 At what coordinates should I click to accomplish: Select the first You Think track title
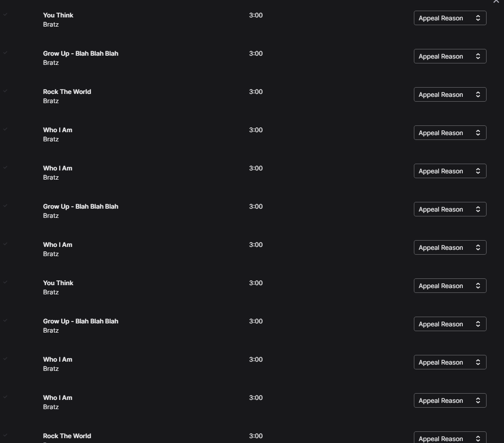pyautogui.click(x=58, y=15)
